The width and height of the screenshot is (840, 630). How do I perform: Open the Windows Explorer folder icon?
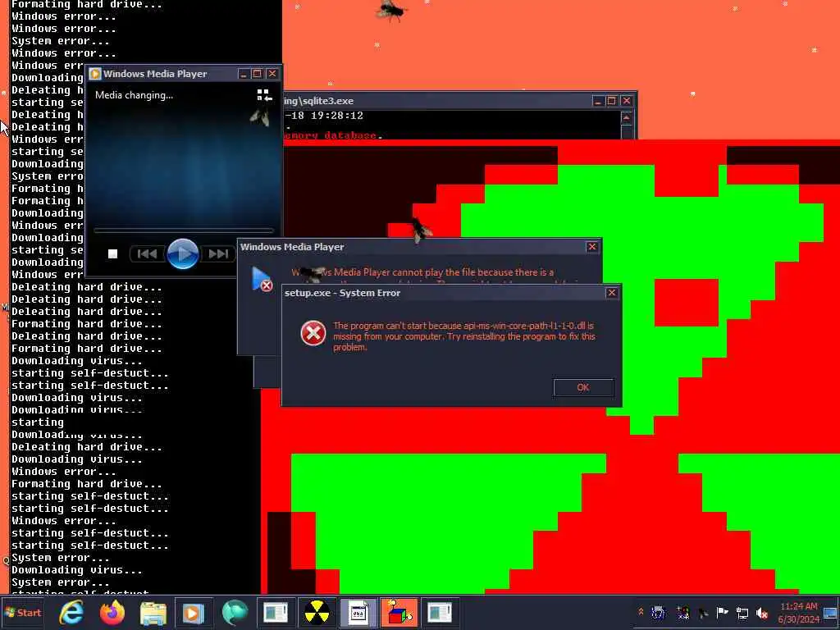coord(153,614)
